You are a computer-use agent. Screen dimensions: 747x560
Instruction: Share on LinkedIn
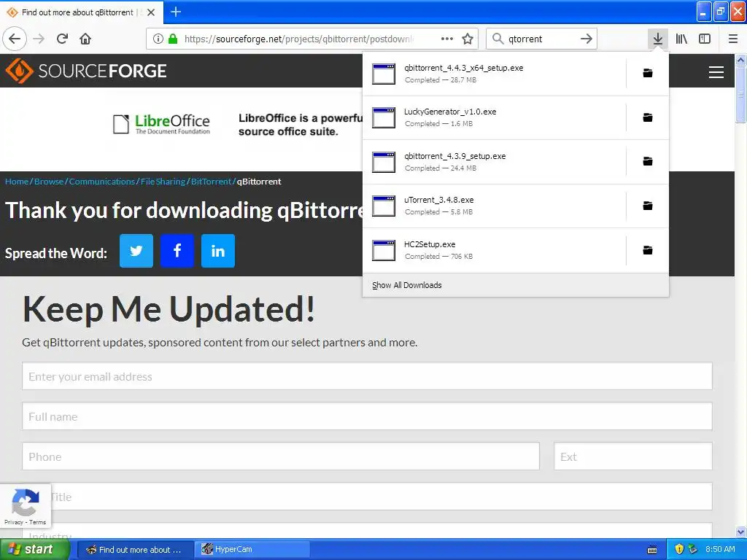(218, 251)
